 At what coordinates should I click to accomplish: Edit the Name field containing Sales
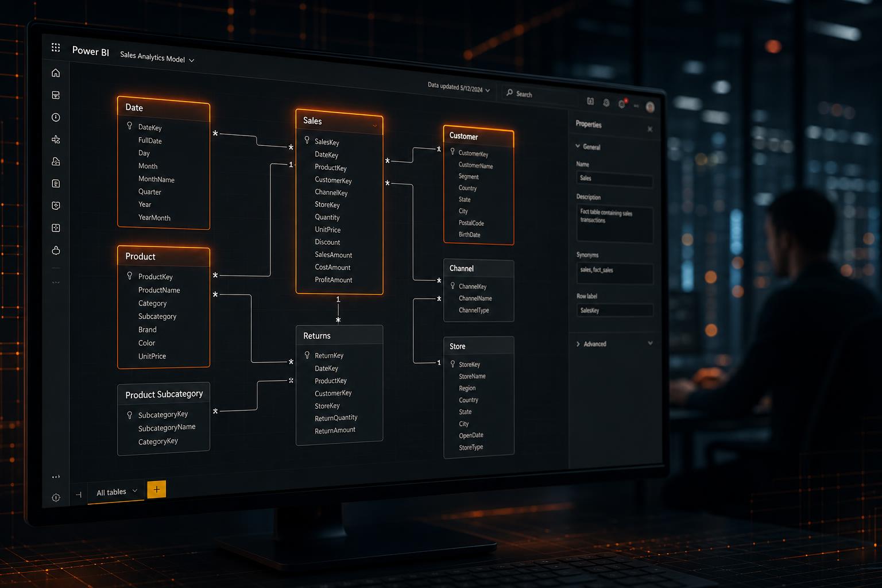point(614,180)
